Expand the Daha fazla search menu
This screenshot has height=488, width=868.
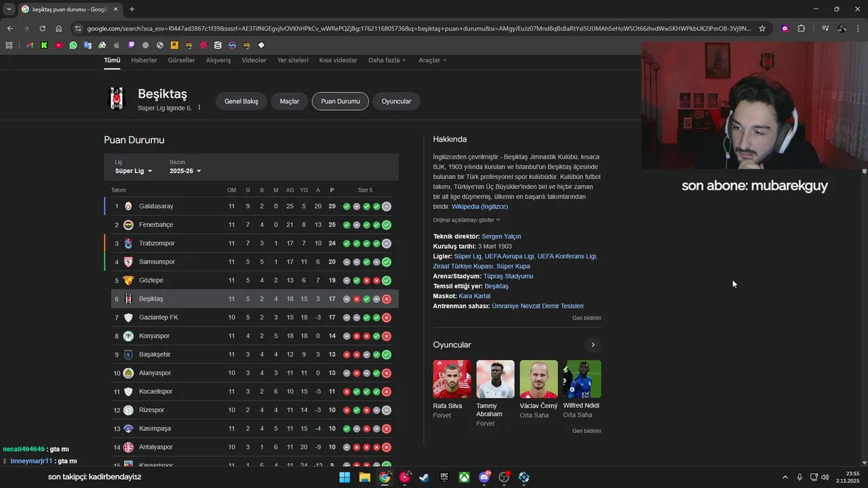coord(387,60)
